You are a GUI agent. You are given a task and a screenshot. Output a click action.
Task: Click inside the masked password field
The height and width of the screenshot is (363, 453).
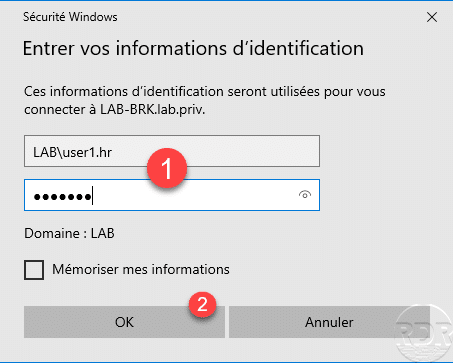pyautogui.click(x=172, y=195)
